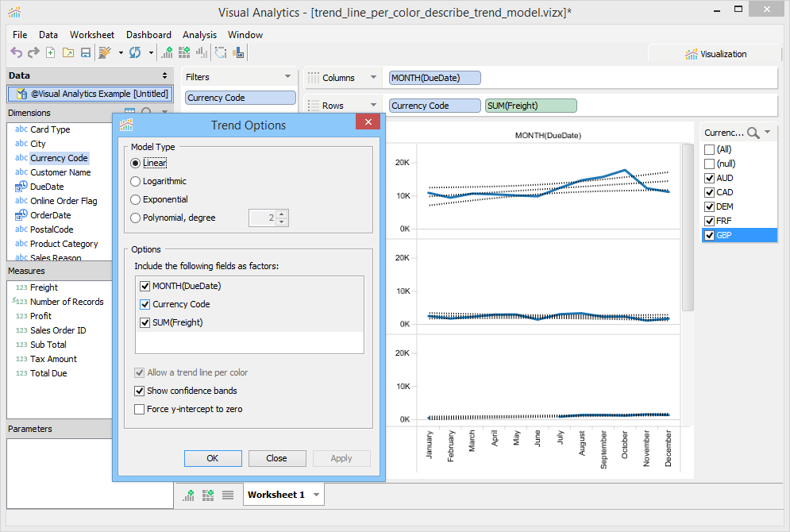Disable Show confidence bands

pos(140,391)
